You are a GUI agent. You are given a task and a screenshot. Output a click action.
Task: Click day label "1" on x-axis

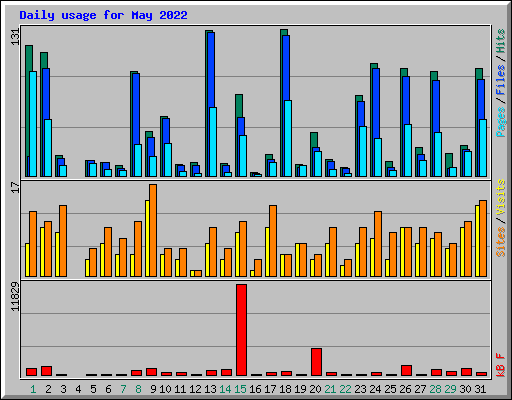(x=33, y=389)
